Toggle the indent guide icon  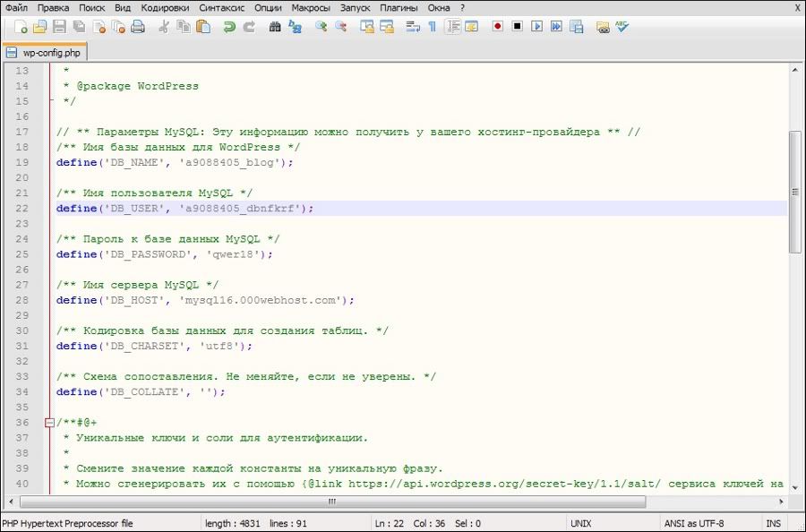pos(452,27)
